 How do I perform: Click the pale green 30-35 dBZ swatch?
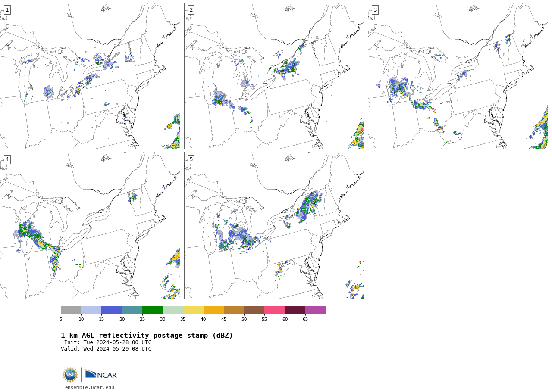(173, 310)
